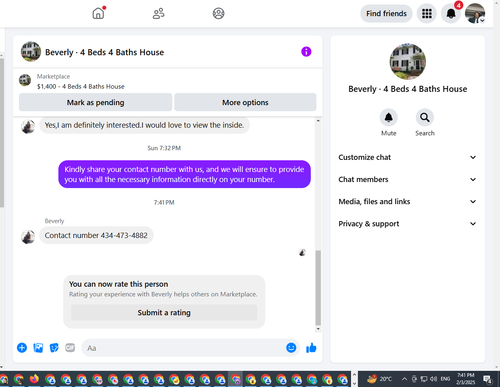Show hidden system tray icons chevron

(x=404, y=379)
